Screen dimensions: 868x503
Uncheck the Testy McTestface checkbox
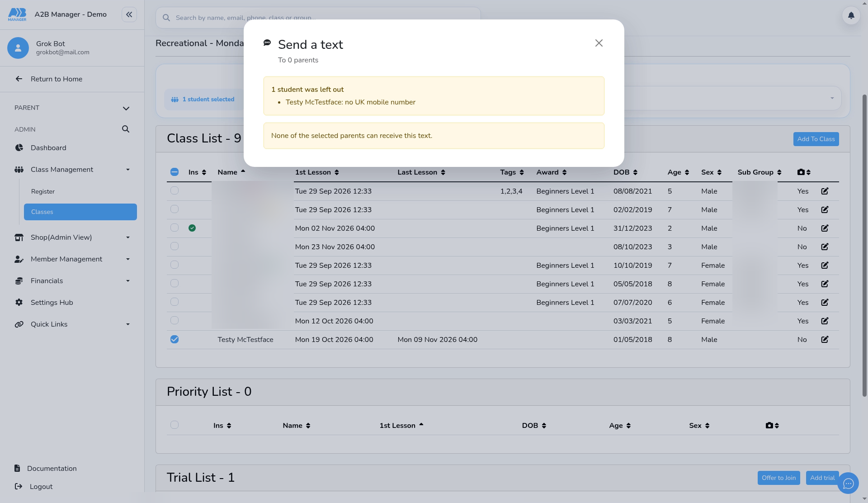click(x=175, y=339)
